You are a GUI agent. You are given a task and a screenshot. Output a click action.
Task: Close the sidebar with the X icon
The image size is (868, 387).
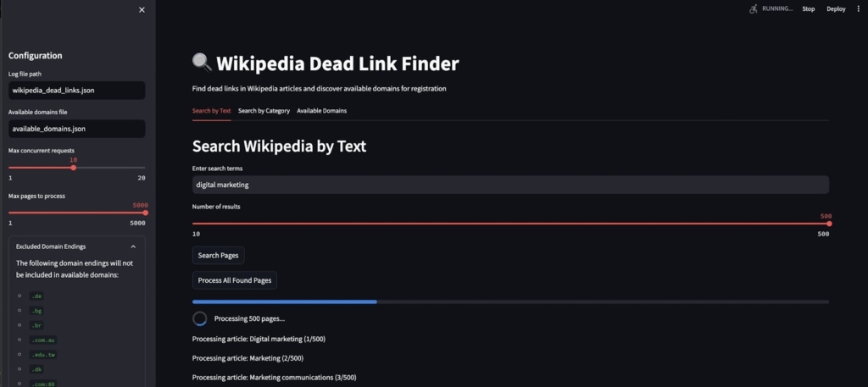pyautogui.click(x=142, y=9)
